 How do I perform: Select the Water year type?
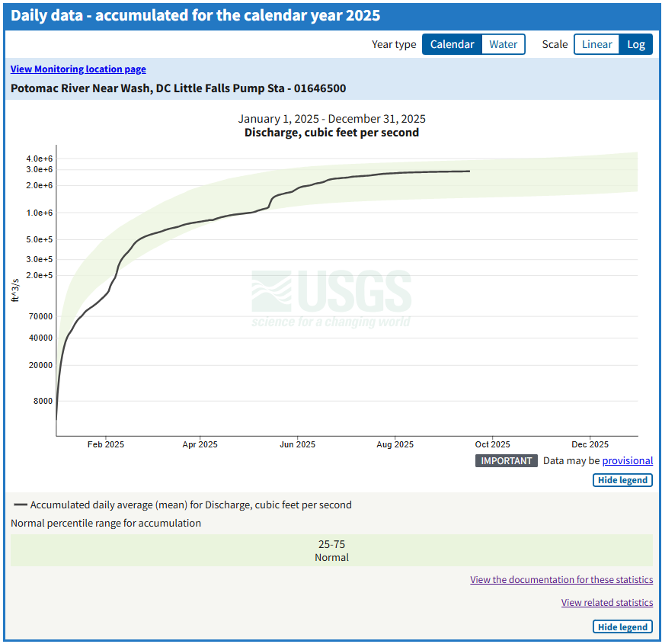click(503, 43)
